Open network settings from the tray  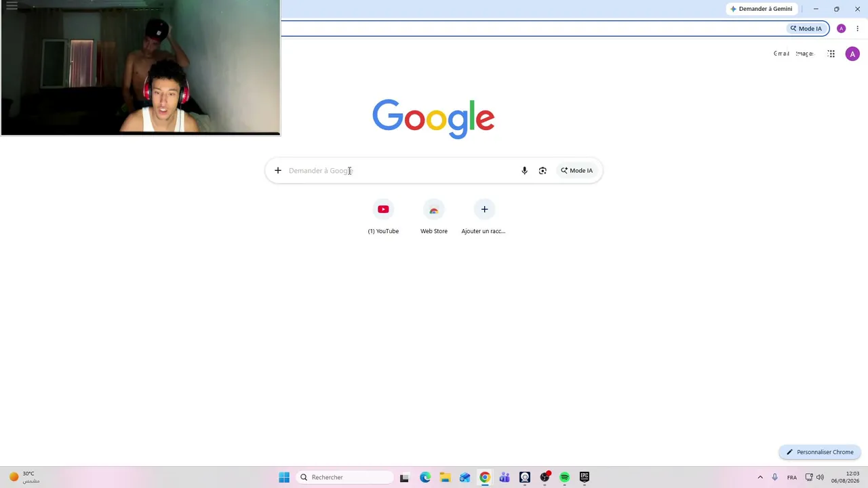[x=809, y=477]
